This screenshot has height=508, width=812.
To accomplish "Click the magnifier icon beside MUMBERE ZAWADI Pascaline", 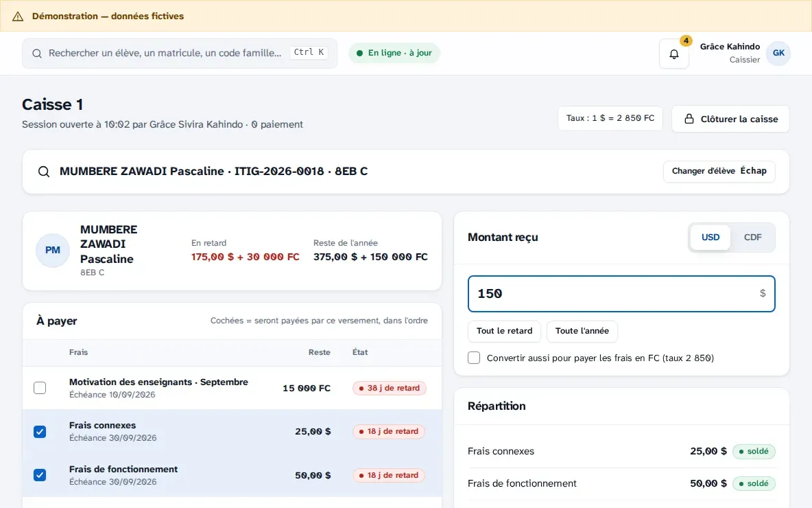I will point(44,172).
